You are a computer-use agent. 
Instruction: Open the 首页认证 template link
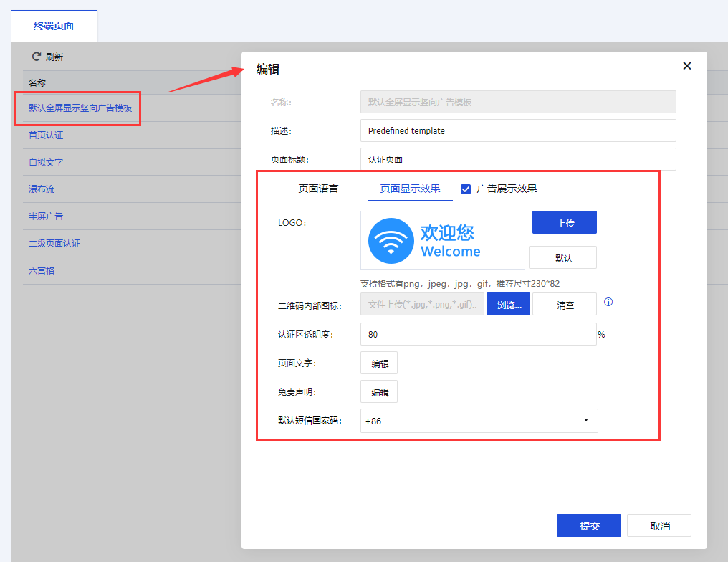coord(46,135)
